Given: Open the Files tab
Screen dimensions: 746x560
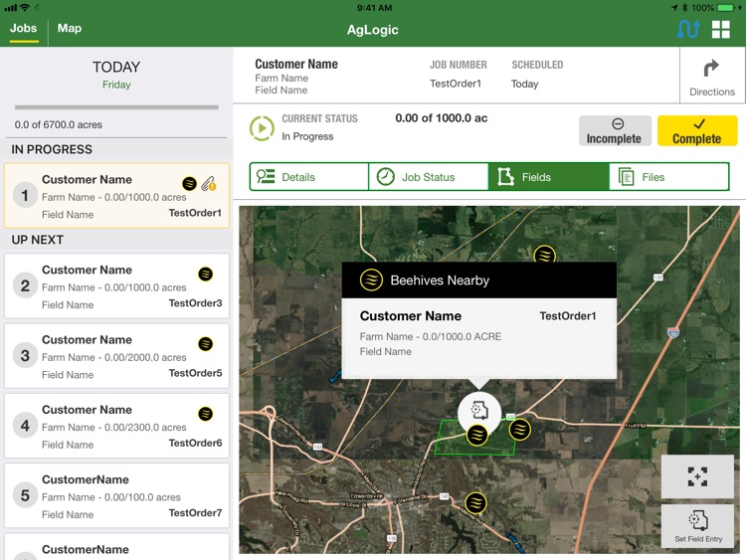Looking at the screenshot, I should pyautogui.click(x=668, y=177).
